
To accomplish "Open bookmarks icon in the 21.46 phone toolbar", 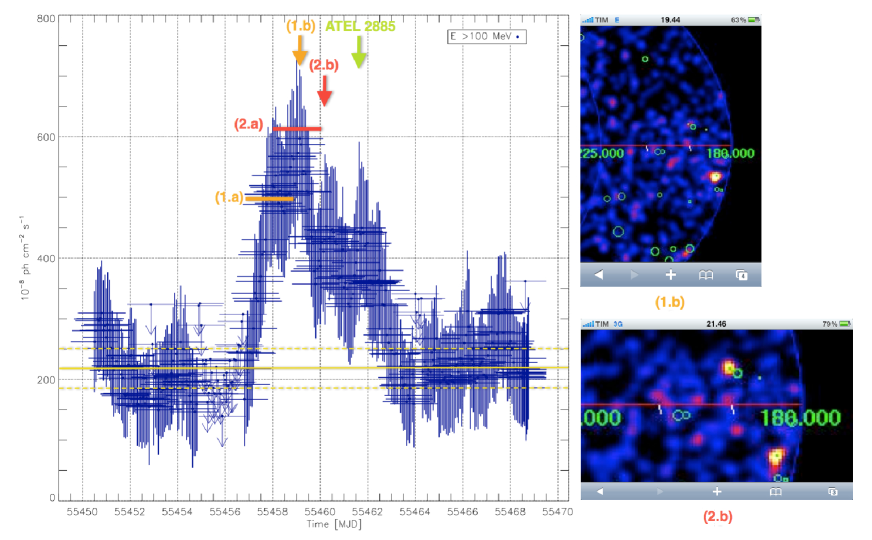I will pos(775,492).
